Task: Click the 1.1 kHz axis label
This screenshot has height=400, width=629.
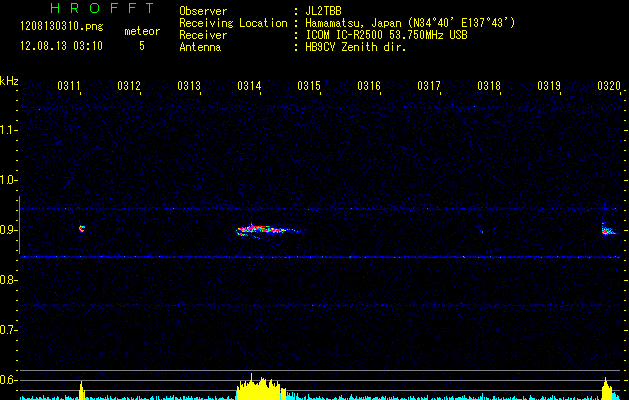Action: click(9, 130)
